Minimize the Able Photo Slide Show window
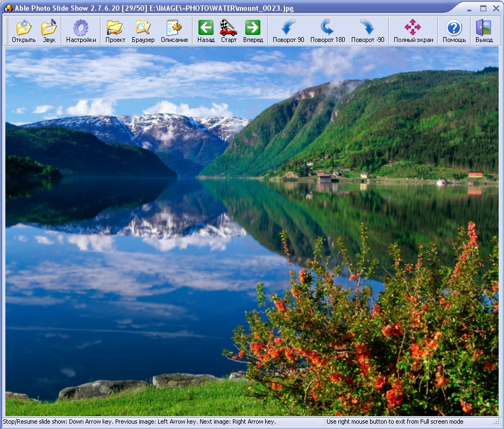504x429 pixels. [470, 9]
